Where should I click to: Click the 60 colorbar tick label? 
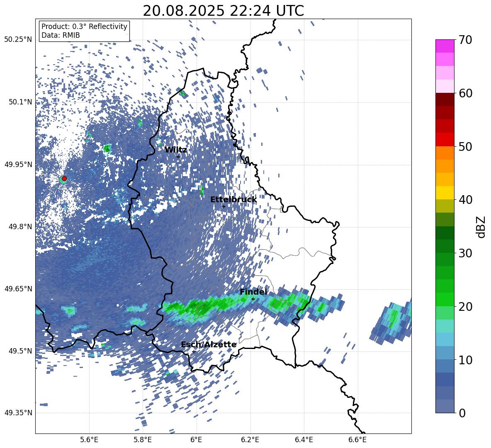pyautogui.click(x=465, y=93)
